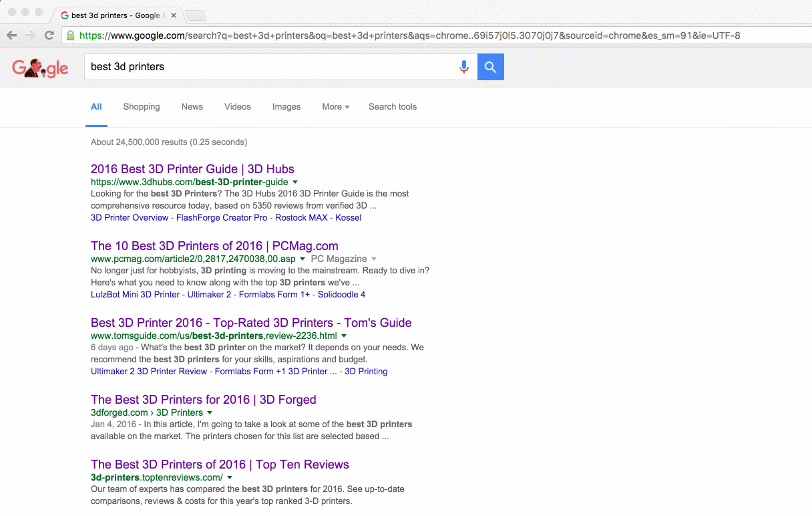This screenshot has width=812, height=516.
Task: Open the 'Kossel' sitelink
Action: [349, 218]
